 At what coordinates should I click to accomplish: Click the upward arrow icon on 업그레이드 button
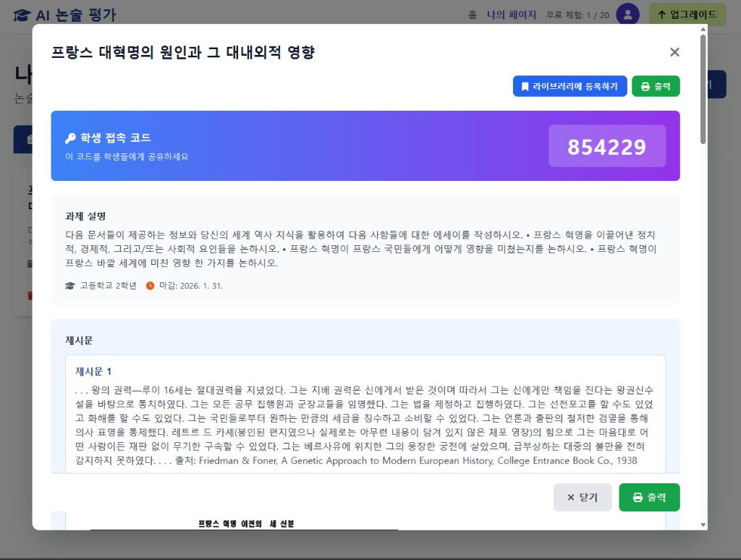click(x=663, y=14)
